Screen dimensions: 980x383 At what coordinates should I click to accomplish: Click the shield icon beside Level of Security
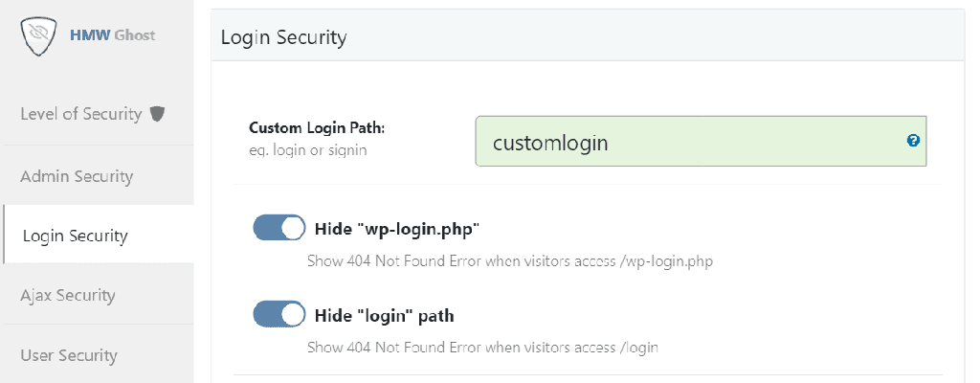point(158,114)
